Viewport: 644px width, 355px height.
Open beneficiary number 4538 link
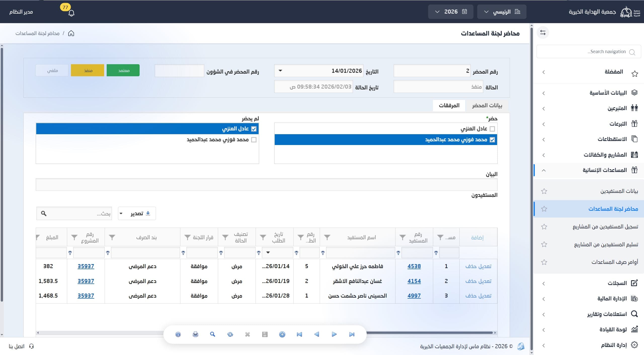coord(414,266)
